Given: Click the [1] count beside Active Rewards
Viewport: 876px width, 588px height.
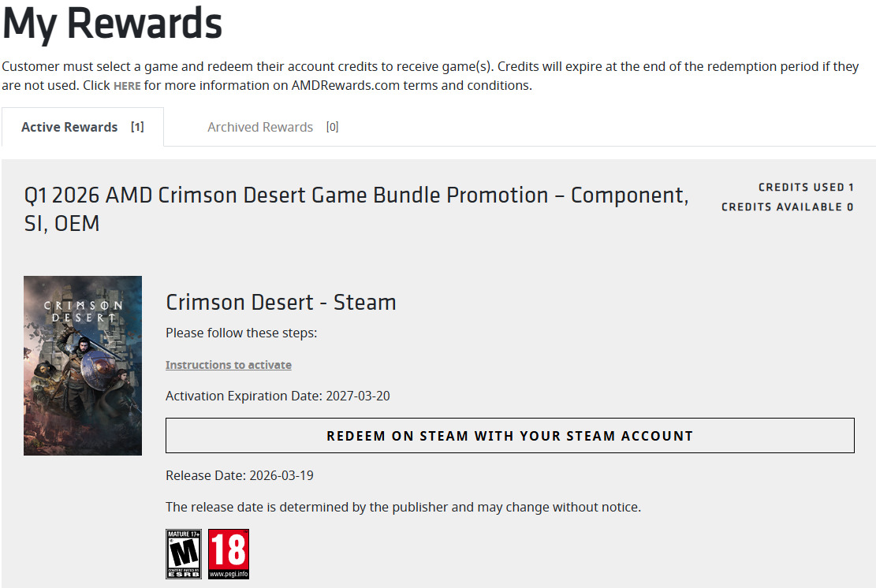Looking at the screenshot, I should (137, 127).
